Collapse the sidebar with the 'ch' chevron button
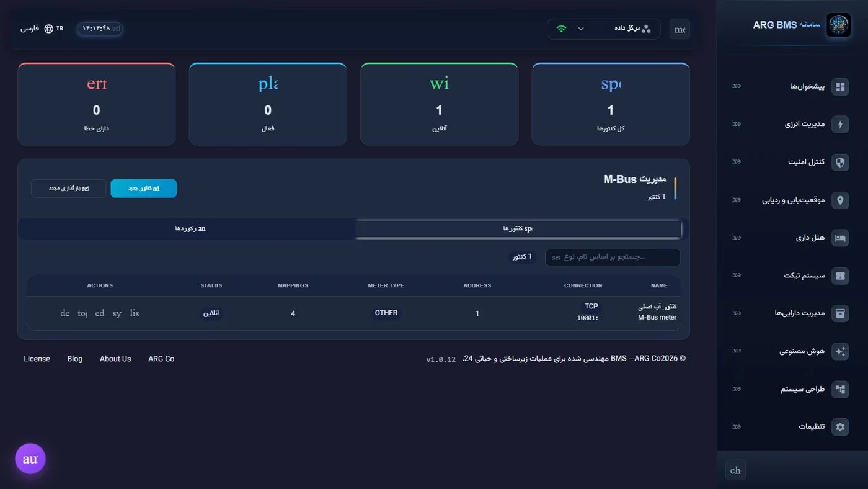 coord(735,470)
